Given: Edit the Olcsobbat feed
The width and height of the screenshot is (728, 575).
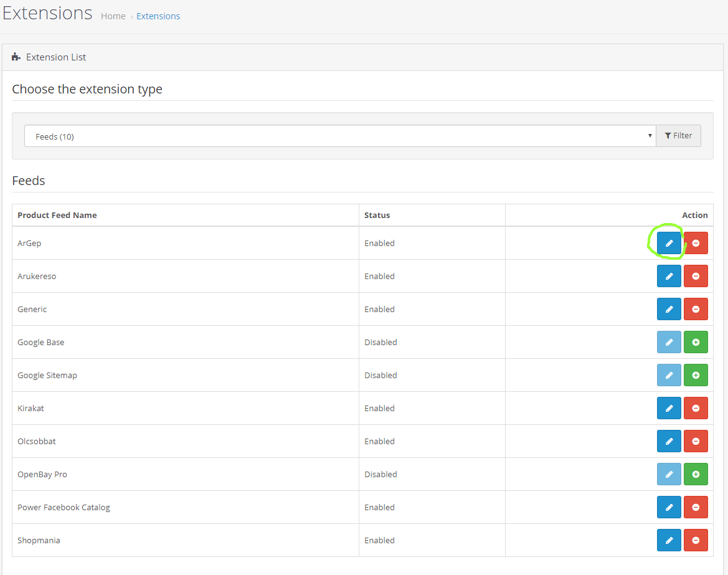Looking at the screenshot, I should pyautogui.click(x=669, y=441).
